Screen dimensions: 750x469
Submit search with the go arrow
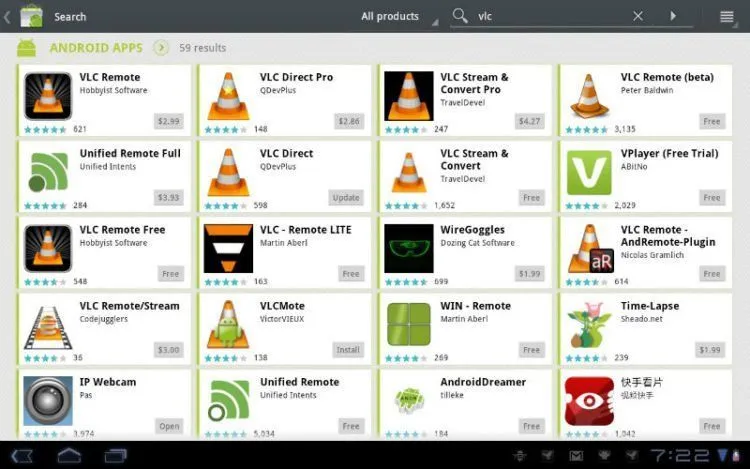pyautogui.click(x=673, y=16)
